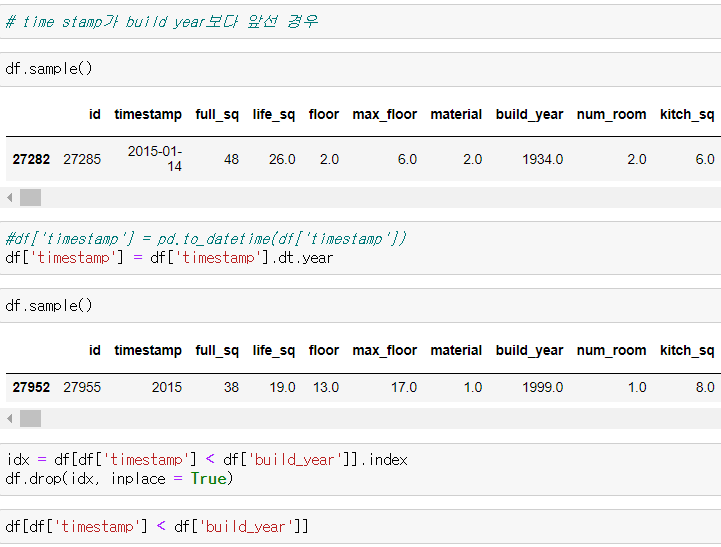
Task: Click the build_year value 1999.0
Action: click(x=543, y=387)
